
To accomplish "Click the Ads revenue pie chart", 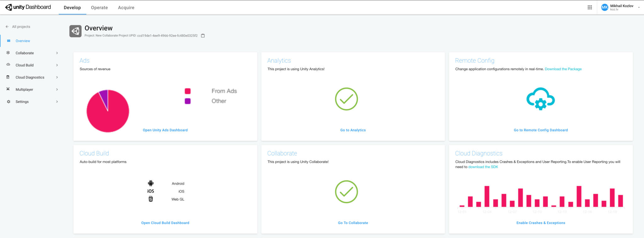I will (x=108, y=111).
